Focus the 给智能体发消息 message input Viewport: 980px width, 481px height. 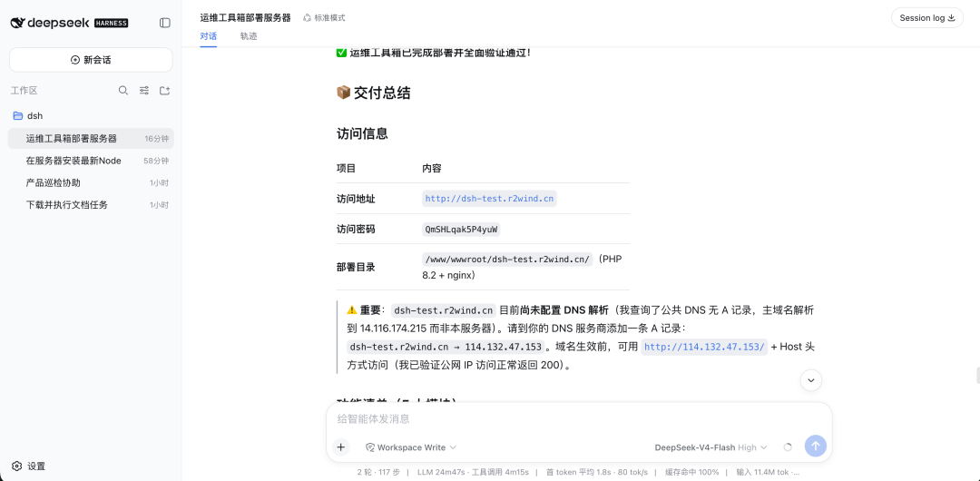579,418
